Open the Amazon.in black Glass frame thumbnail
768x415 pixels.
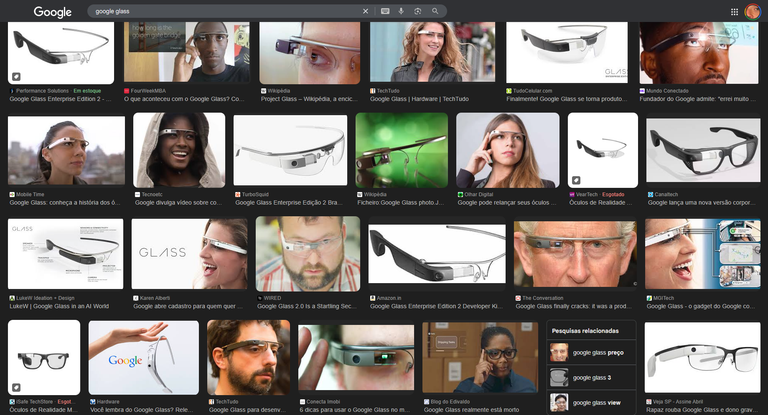[437, 253]
